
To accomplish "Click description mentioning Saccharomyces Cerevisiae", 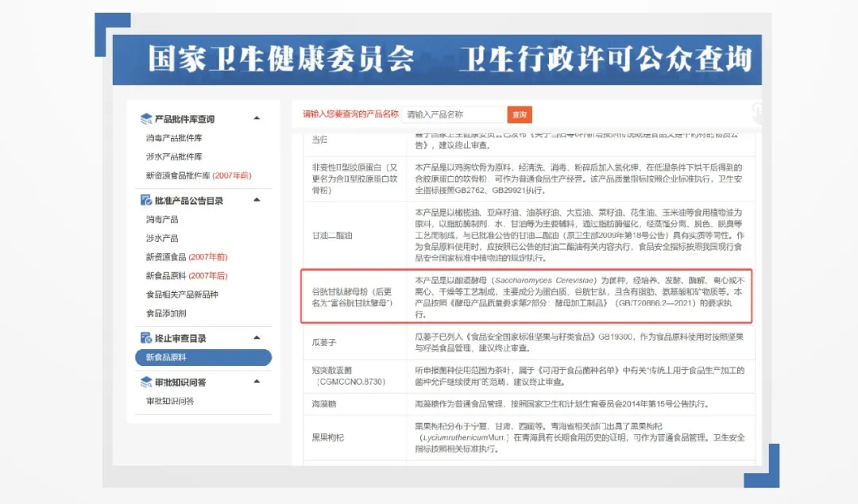I will coord(579,297).
